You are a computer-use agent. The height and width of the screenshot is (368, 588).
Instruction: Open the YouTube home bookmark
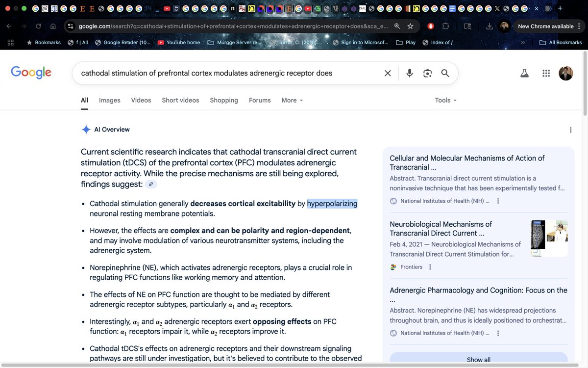click(x=179, y=43)
